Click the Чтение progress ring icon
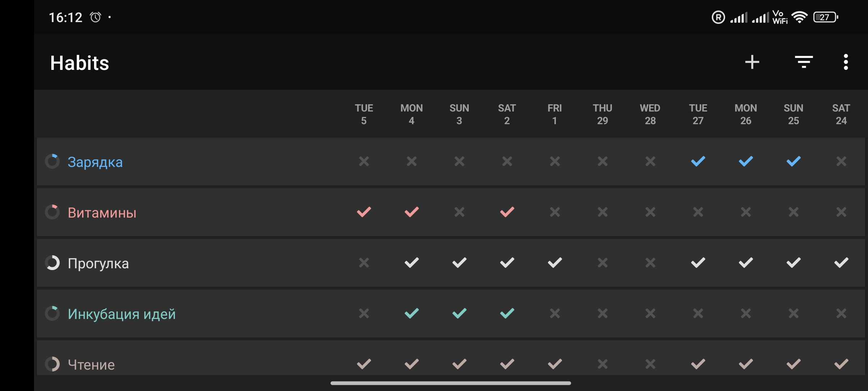The image size is (868, 391). pos(52,364)
